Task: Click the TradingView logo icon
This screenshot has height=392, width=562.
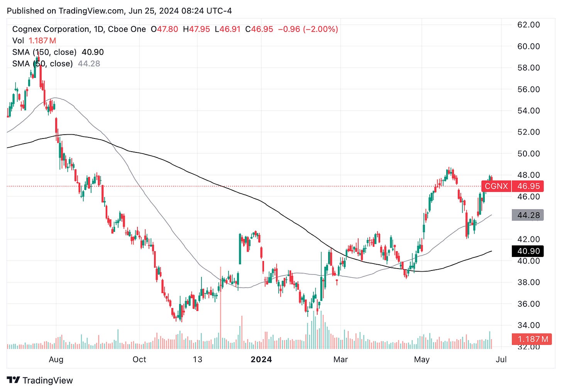Action: click(x=14, y=380)
